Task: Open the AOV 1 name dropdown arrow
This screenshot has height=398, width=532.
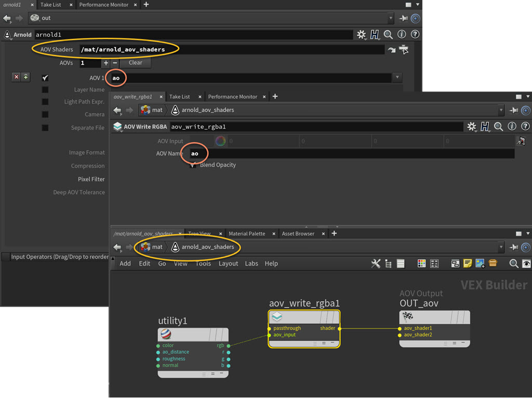Action: coord(397,77)
